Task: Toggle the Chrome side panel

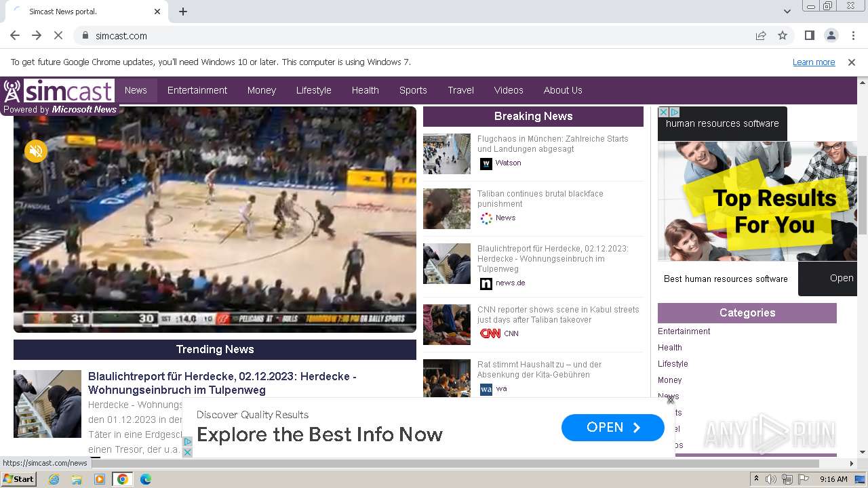Action: [810, 36]
